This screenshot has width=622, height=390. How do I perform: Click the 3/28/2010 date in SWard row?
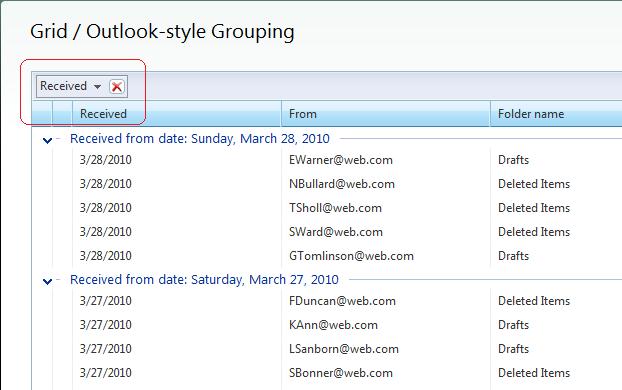coord(106,232)
